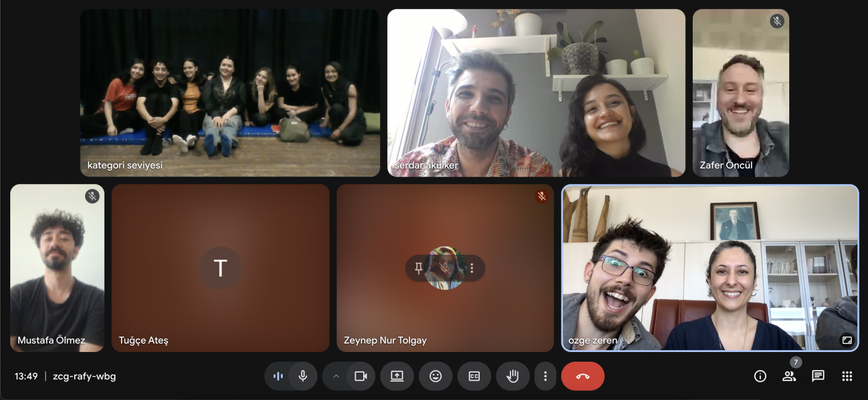Click the 'Tuğçe Ateş' name label

click(x=143, y=340)
